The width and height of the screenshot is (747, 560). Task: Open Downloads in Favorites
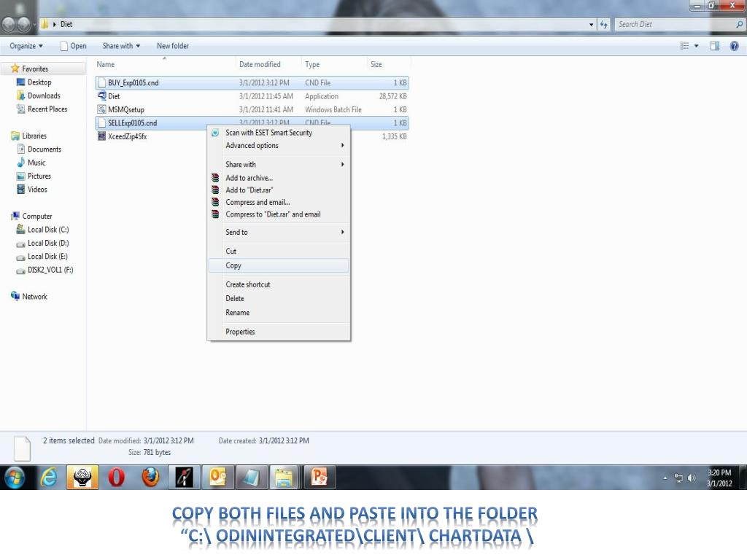[x=44, y=96]
